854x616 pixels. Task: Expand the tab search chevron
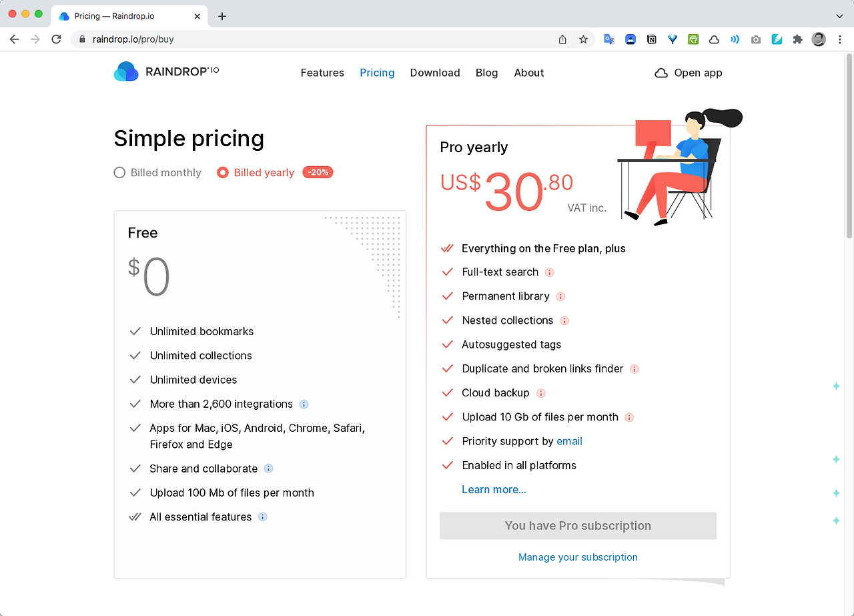tap(839, 16)
